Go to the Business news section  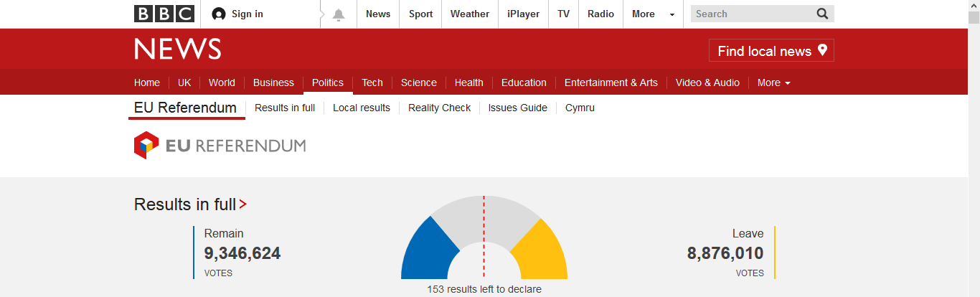[x=273, y=82]
